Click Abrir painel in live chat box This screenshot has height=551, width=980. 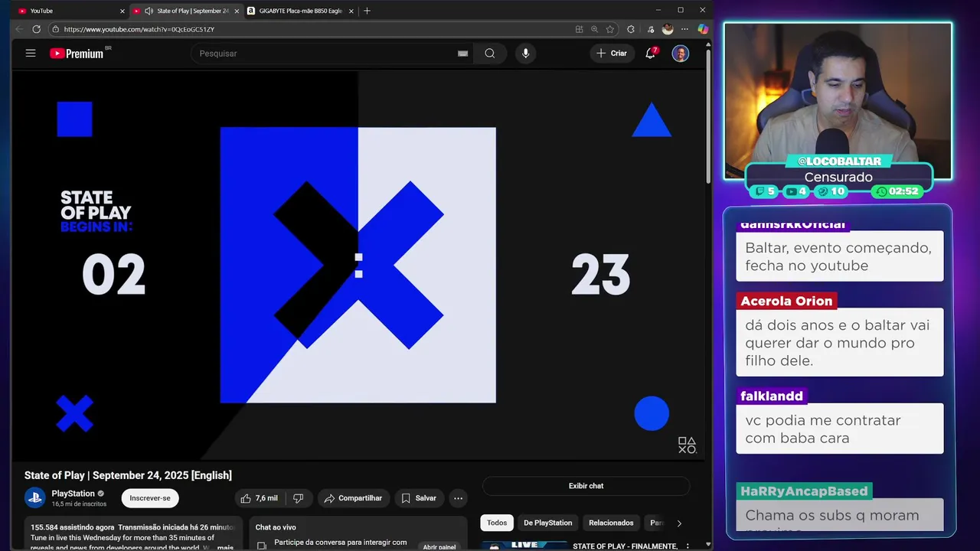(x=439, y=547)
